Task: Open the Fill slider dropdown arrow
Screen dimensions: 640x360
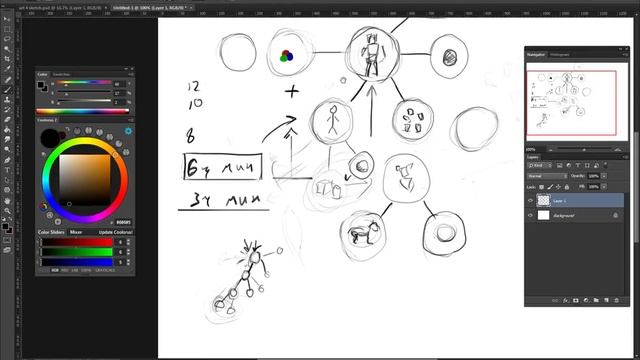Action: point(604,187)
